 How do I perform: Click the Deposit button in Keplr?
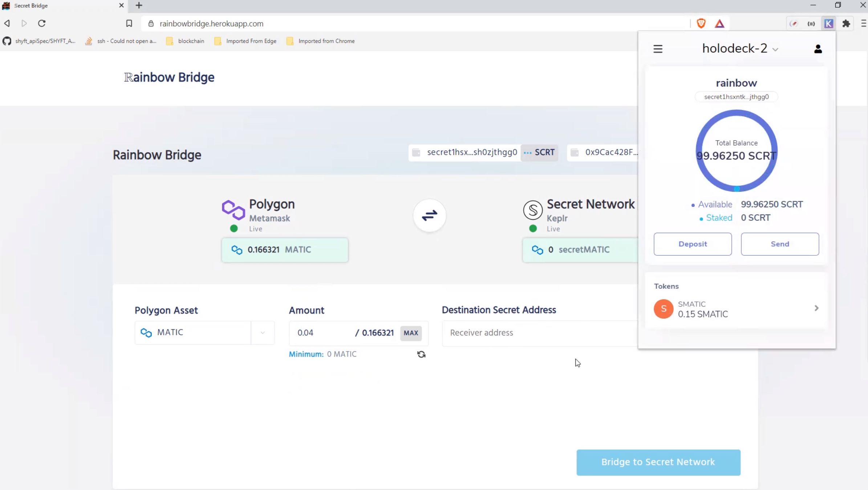[693, 244]
